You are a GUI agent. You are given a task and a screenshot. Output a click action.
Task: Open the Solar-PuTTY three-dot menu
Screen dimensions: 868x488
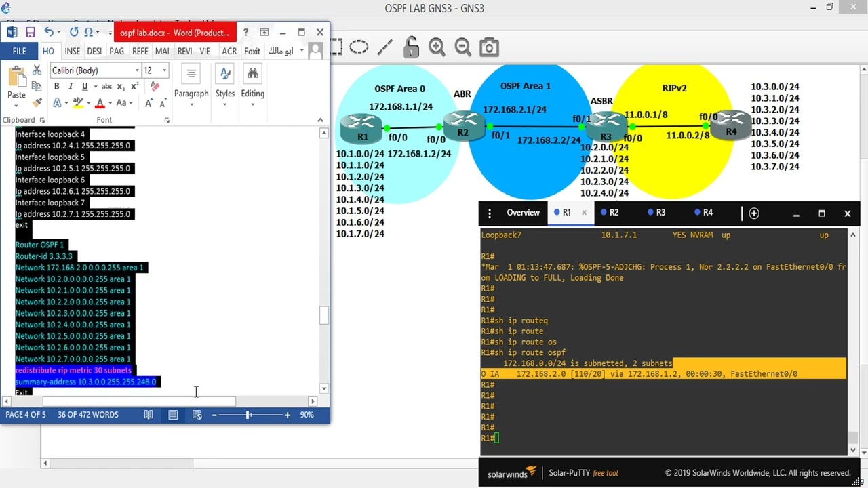(x=489, y=213)
